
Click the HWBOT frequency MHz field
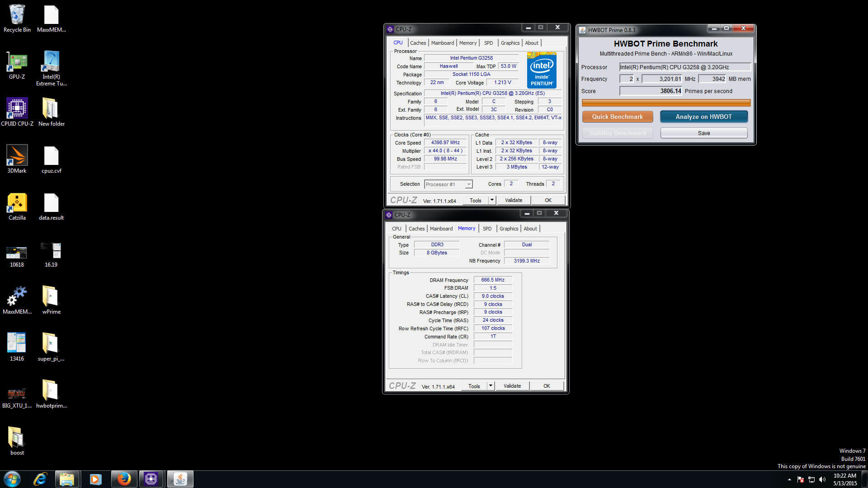(x=662, y=79)
